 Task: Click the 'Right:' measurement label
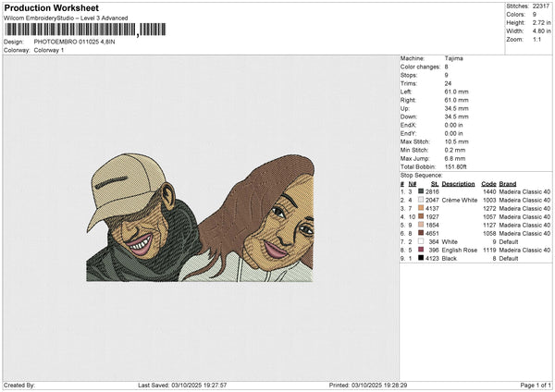pyautogui.click(x=408, y=100)
